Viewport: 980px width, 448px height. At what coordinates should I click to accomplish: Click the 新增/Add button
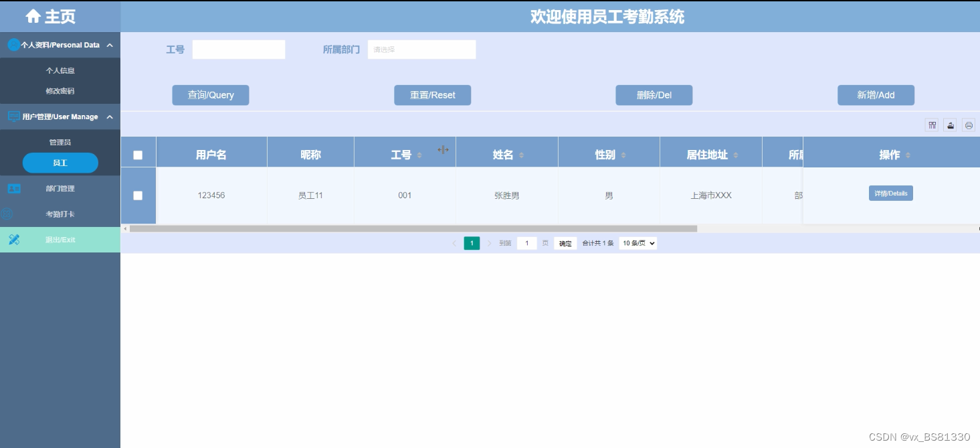coord(876,95)
